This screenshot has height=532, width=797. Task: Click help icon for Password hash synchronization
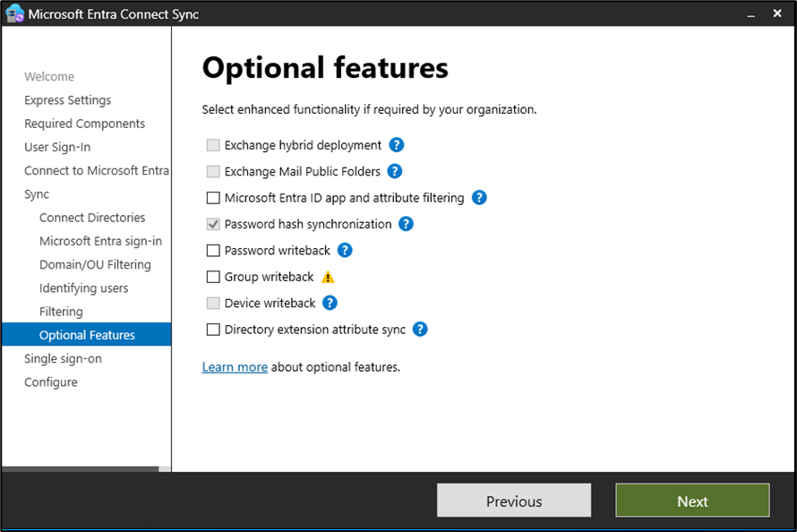(x=406, y=224)
